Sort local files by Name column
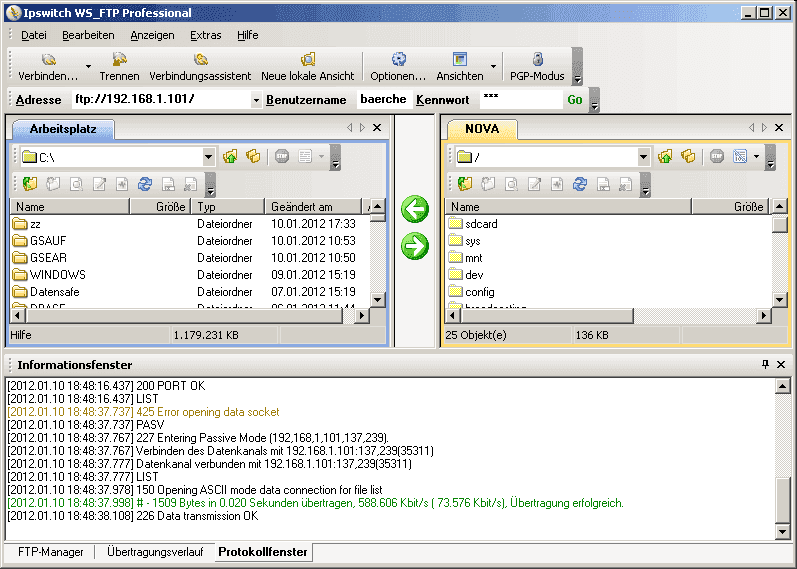 [70, 206]
